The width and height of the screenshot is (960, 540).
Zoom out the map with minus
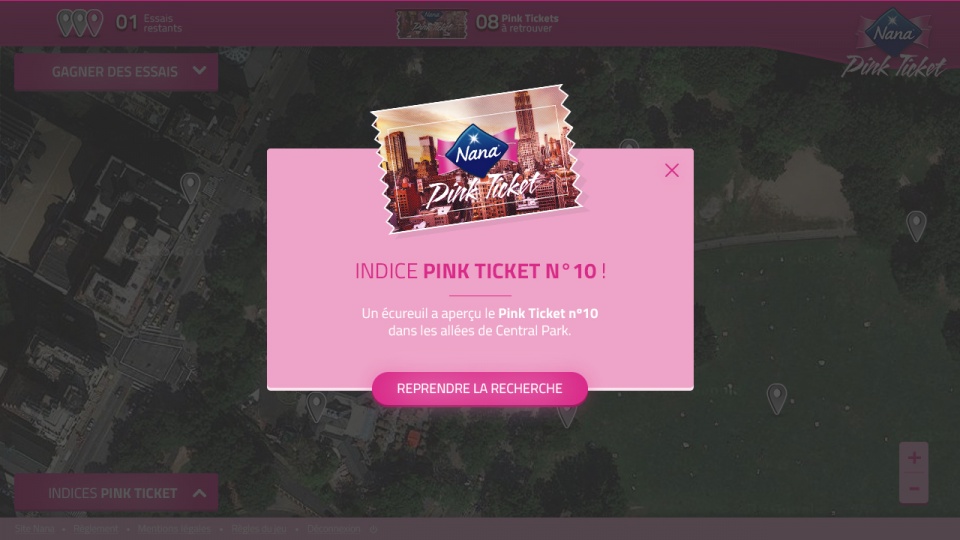click(914, 488)
